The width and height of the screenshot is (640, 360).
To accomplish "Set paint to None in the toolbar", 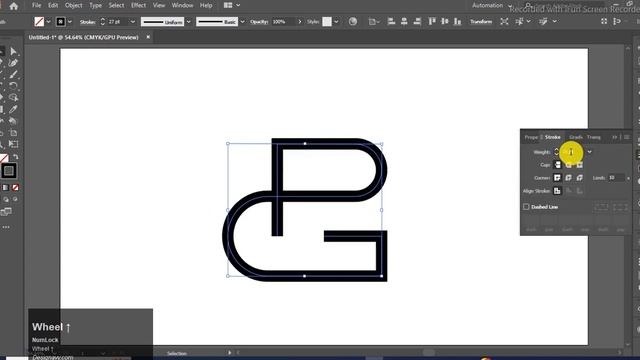I will (15, 188).
